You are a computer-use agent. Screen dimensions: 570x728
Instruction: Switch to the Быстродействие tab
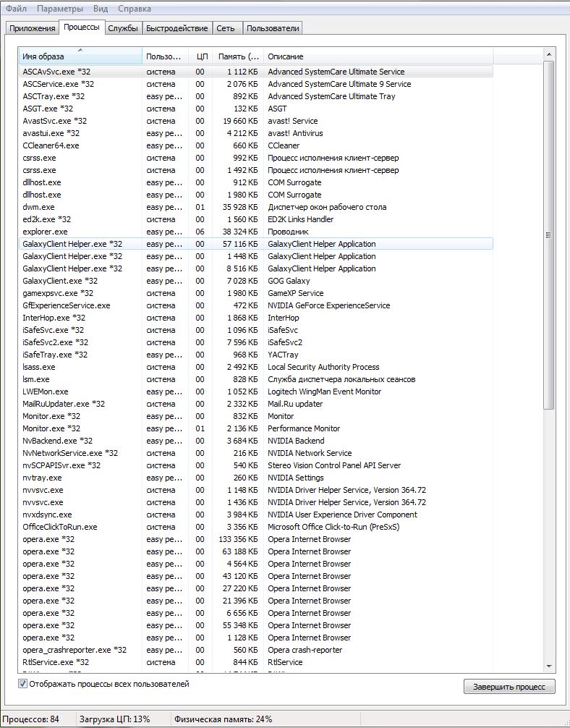[176, 28]
